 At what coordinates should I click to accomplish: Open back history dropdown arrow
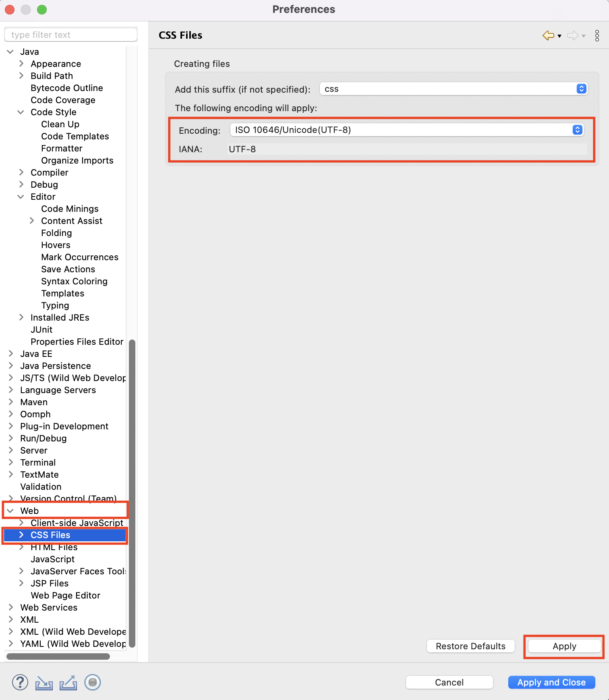559,36
